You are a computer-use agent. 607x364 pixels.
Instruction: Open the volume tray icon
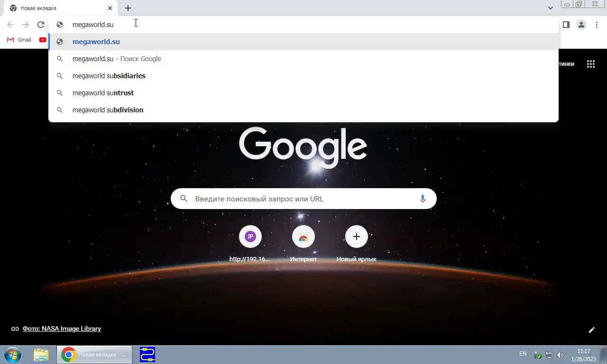tap(560, 355)
